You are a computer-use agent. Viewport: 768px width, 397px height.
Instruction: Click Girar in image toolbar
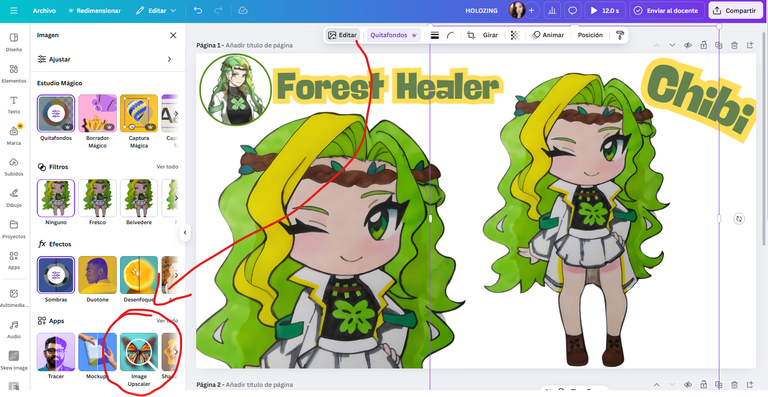[x=490, y=35]
